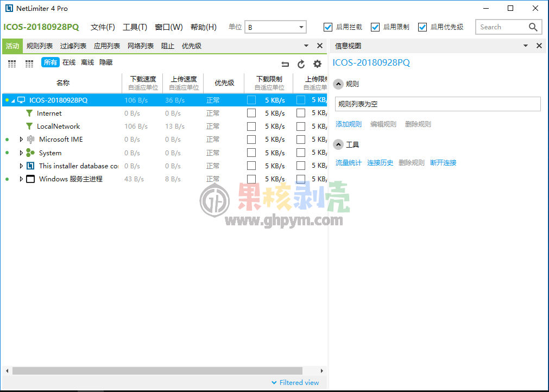Click the computer monitor icon for ICOS-20180928PQ
549x392 pixels.
21,100
